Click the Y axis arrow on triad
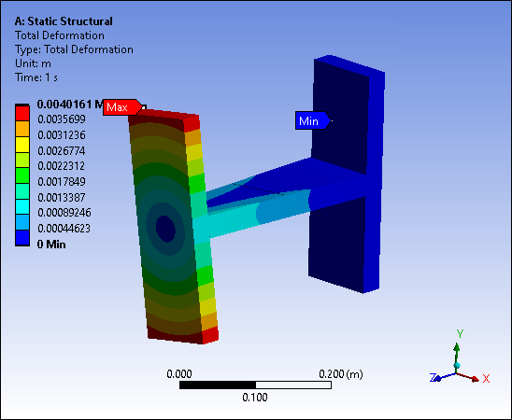 [457, 353]
